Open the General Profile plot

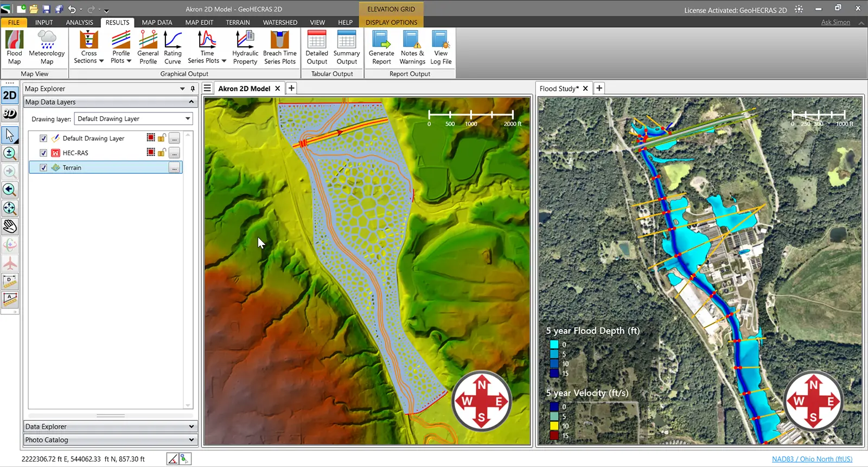pos(148,48)
